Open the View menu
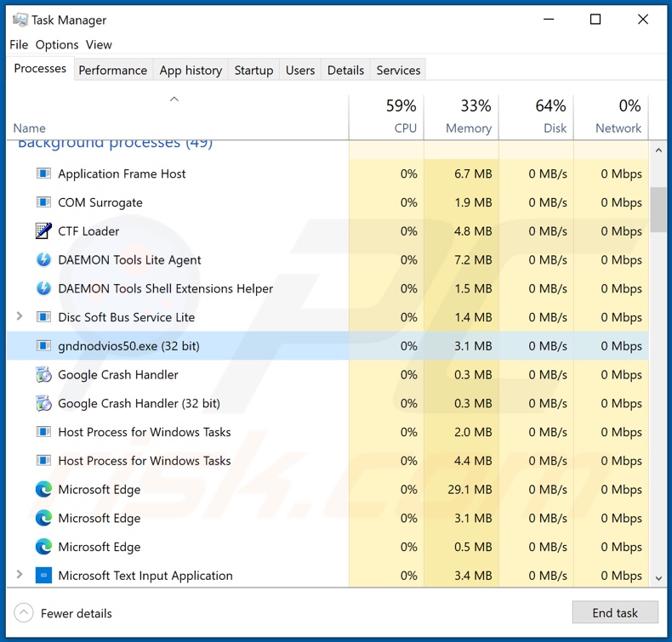Screen dimensions: 672x642 coord(99,44)
